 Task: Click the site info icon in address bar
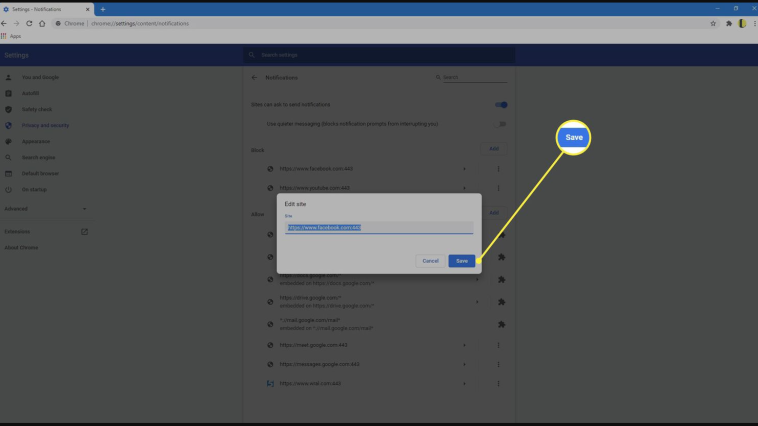(58, 23)
